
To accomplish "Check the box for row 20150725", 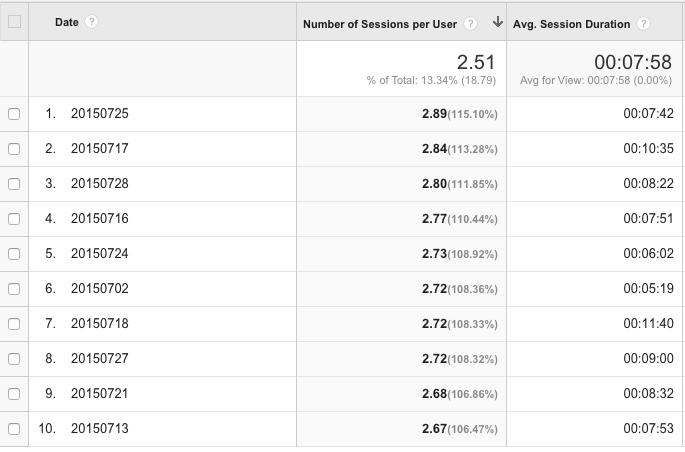I will click(14, 114).
